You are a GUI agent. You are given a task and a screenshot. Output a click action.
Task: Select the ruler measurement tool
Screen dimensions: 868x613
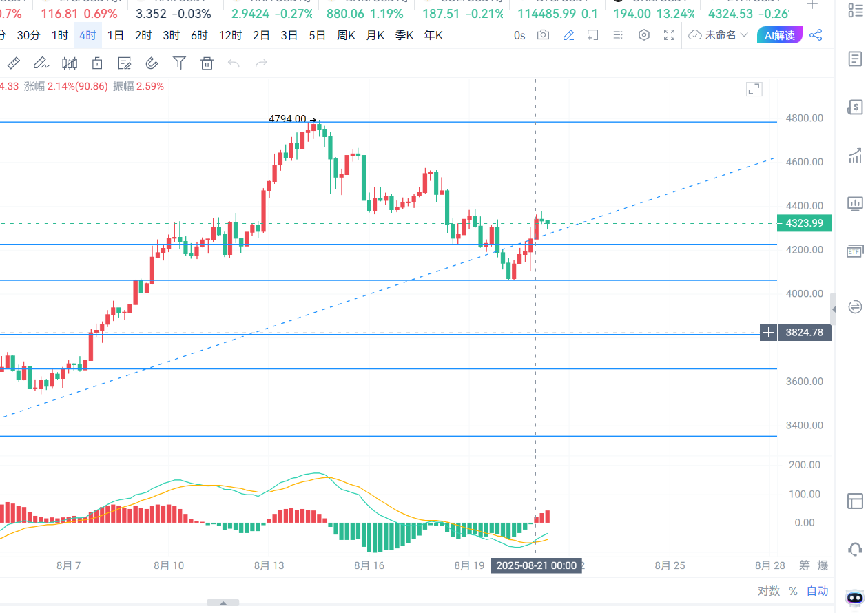(13, 63)
